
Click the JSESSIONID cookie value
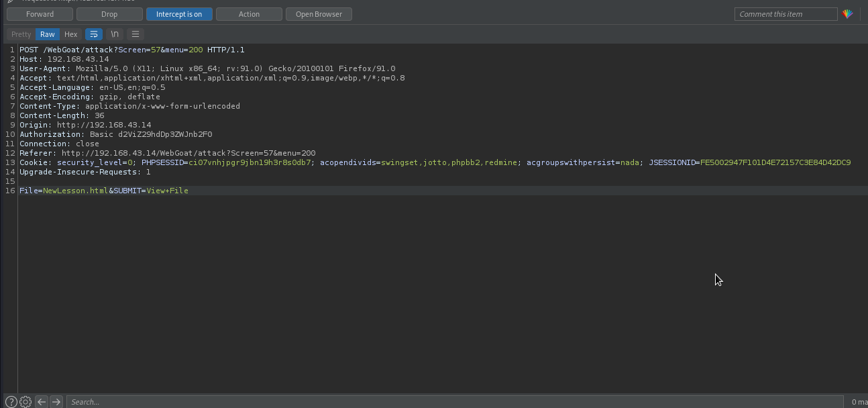point(775,162)
